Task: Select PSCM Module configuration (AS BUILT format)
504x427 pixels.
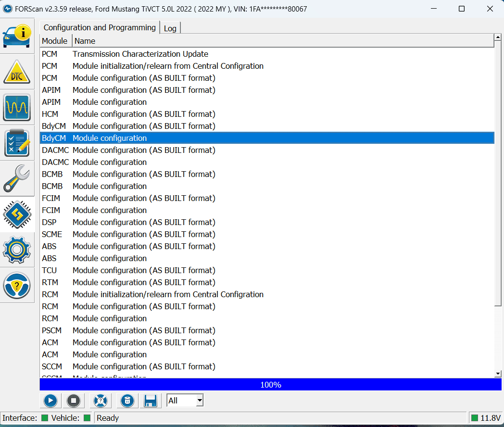Action: pyautogui.click(x=267, y=330)
